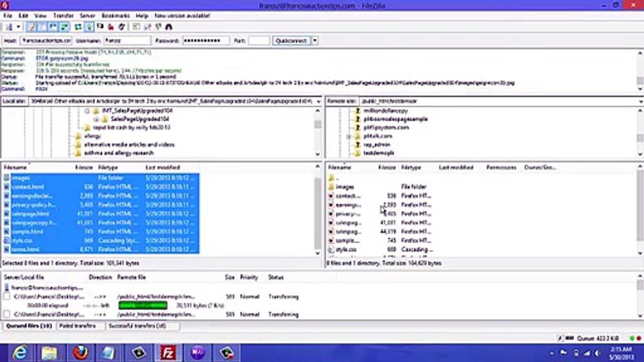Toggle processing of the transfer queue
The width and height of the screenshot is (644, 362).
coord(89,27)
